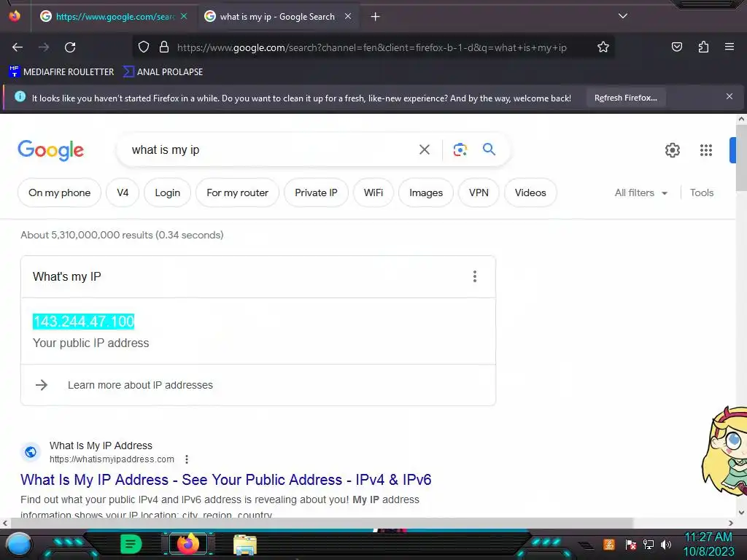Screen dimensions: 747x560
Task: Select the 'Login' filter chip
Action: click(x=168, y=192)
